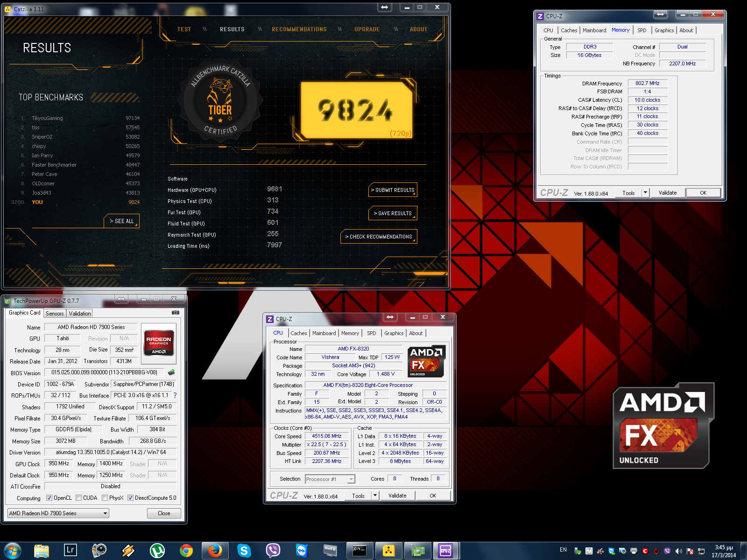
Task: Select the YOU 9824 leaderboard row
Action: click(76, 202)
